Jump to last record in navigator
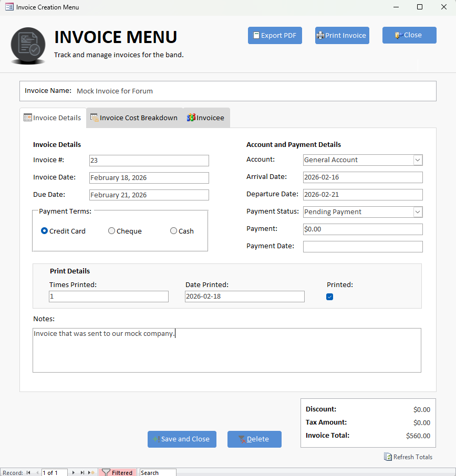 click(82, 473)
